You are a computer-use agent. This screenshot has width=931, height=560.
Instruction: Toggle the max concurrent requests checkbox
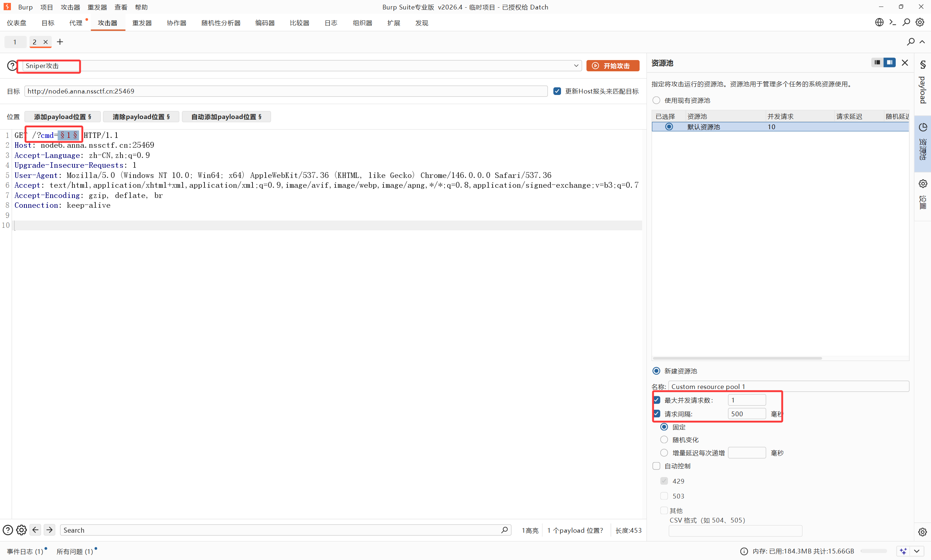pos(657,400)
